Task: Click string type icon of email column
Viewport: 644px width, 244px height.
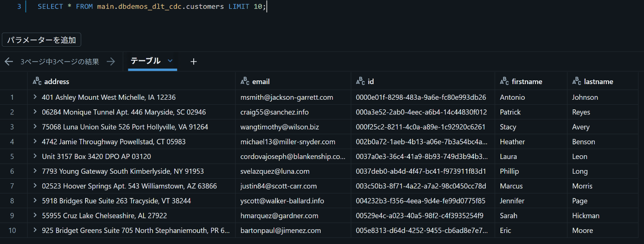Action: (x=245, y=81)
